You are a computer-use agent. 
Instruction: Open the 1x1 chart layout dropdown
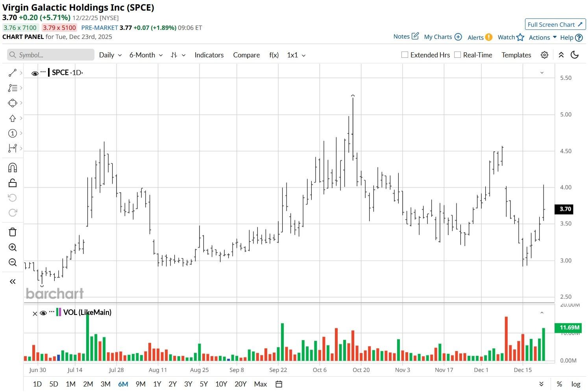pos(296,55)
